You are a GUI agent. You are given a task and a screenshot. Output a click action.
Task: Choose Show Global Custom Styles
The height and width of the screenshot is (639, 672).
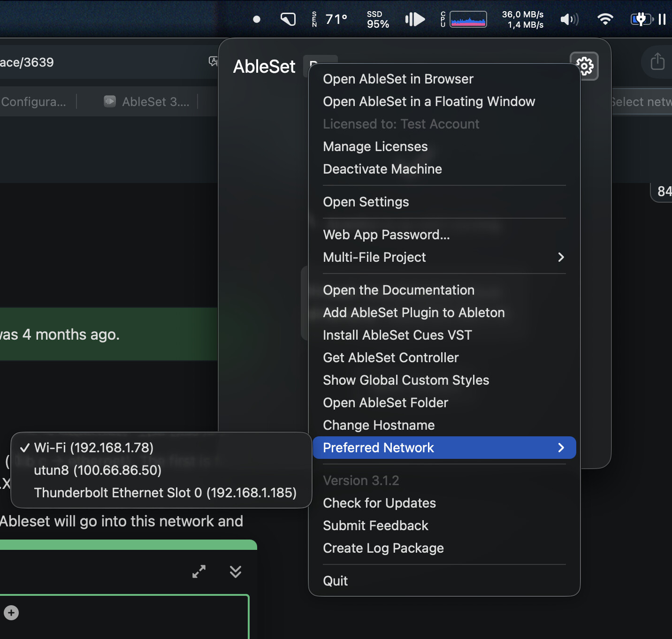point(444,380)
